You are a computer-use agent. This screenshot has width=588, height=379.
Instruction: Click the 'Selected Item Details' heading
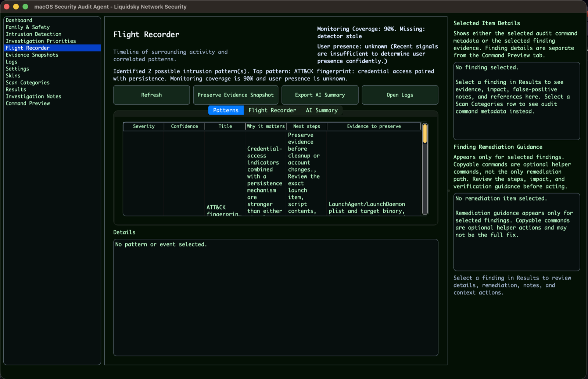[487, 23]
